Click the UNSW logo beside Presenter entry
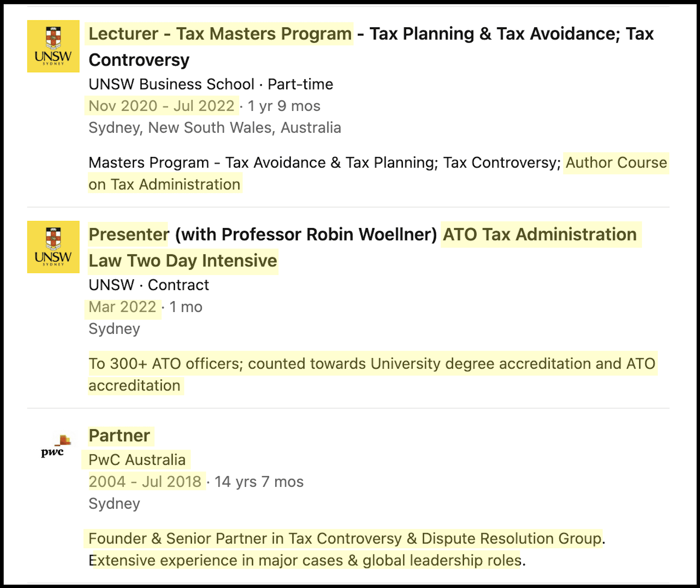Viewport: 700px width, 588px height. coord(53,247)
